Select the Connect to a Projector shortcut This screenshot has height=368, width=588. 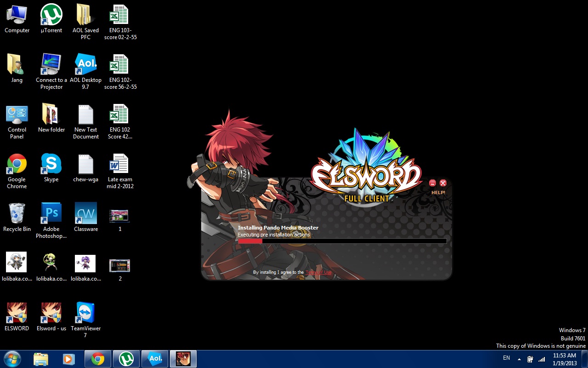coord(51,72)
